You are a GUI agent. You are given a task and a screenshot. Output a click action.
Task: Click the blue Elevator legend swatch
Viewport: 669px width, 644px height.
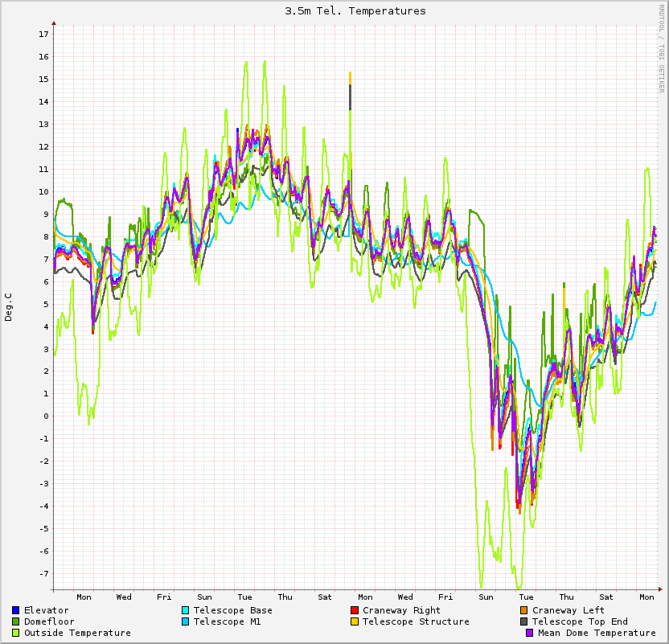16,610
